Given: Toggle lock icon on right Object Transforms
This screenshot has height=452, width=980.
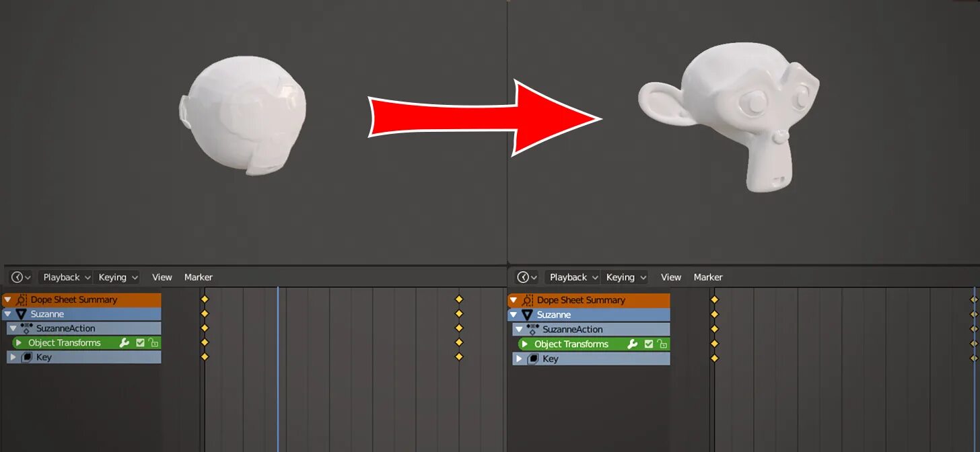Looking at the screenshot, I should [662, 344].
